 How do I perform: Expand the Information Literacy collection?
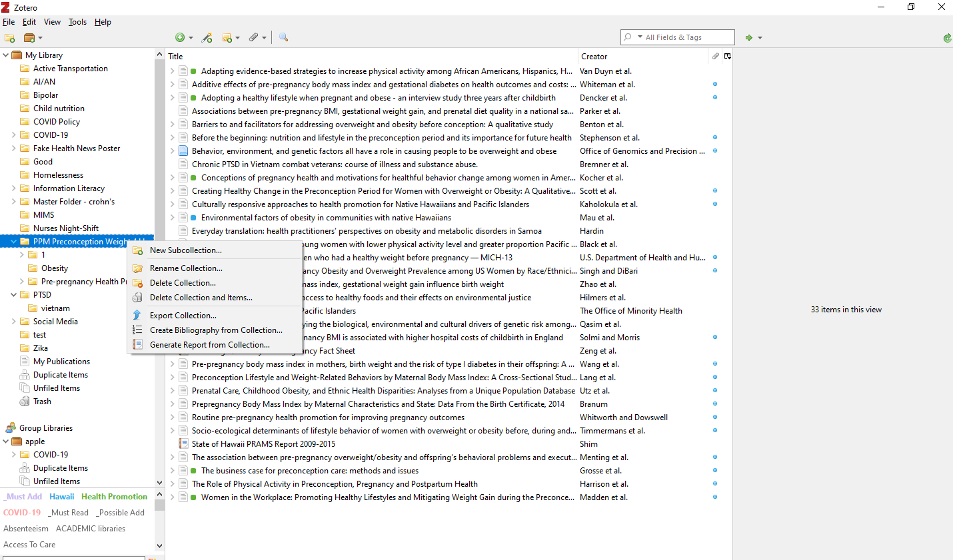pyautogui.click(x=14, y=188)
